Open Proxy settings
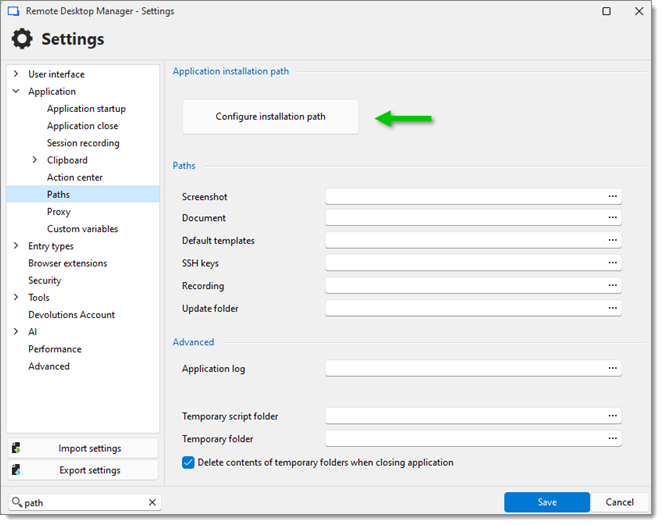Screen dimensions: 662x525 (x=59, y=212)
